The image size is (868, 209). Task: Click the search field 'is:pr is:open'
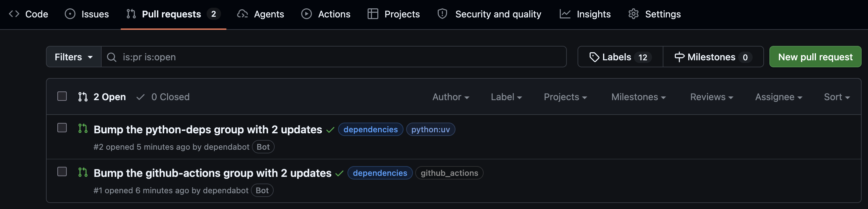334,57
